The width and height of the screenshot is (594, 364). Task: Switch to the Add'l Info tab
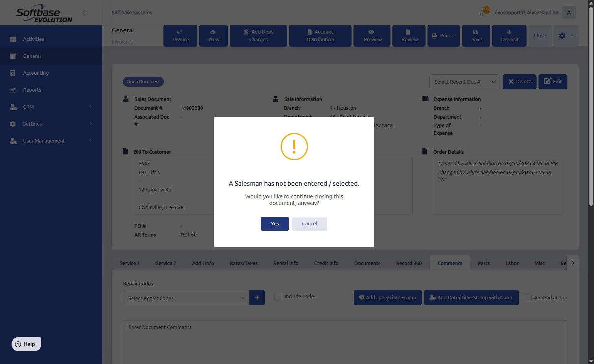pos(203,263)
